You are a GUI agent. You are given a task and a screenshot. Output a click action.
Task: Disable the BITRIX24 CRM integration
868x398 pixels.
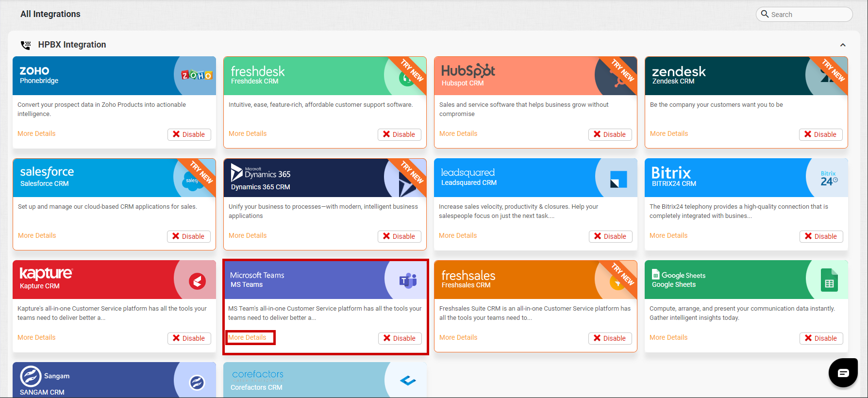click(821, 236)
